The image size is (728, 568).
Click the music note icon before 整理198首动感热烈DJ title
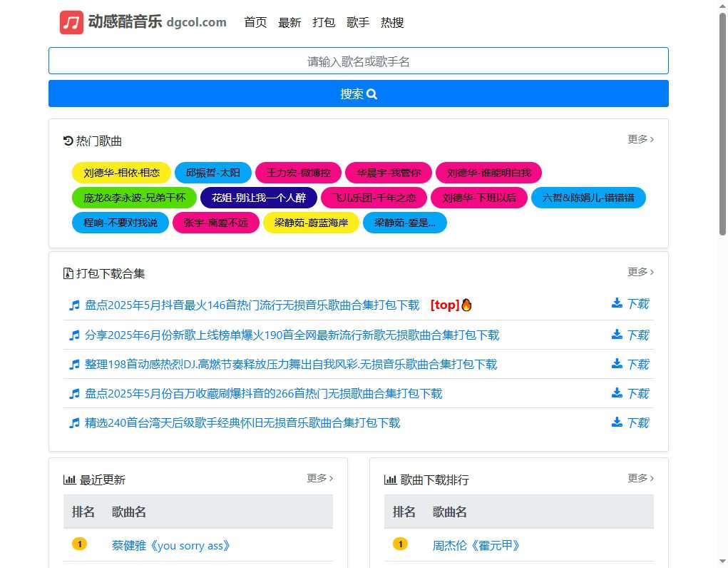point(73,364)
